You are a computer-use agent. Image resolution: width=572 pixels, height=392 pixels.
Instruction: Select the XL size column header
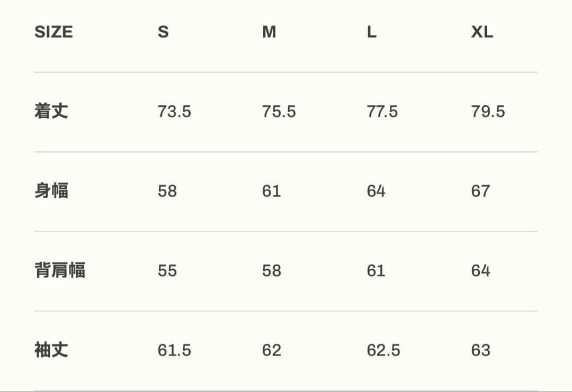pyautogui.click(x=482, y=32)
